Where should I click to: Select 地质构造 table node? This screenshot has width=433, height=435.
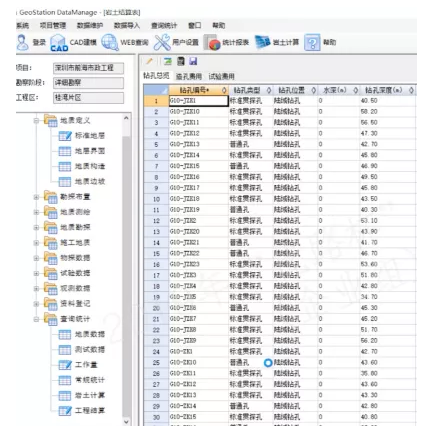click(x=90, y=166)
